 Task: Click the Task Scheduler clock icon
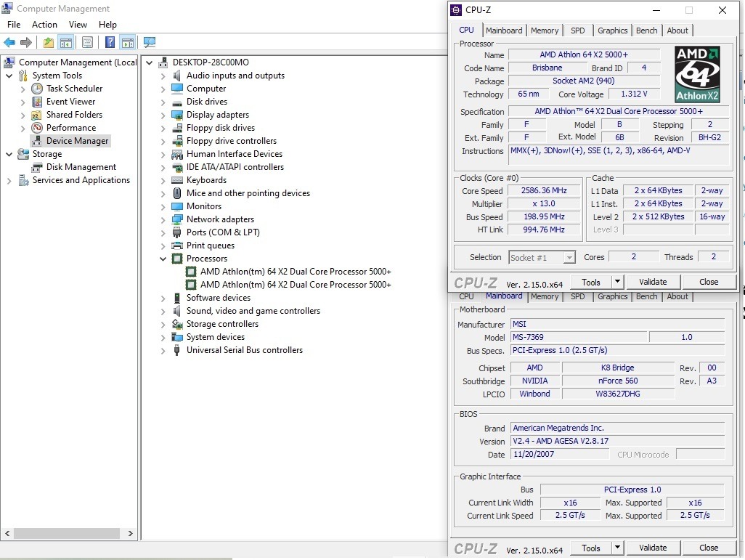[37, 89]
